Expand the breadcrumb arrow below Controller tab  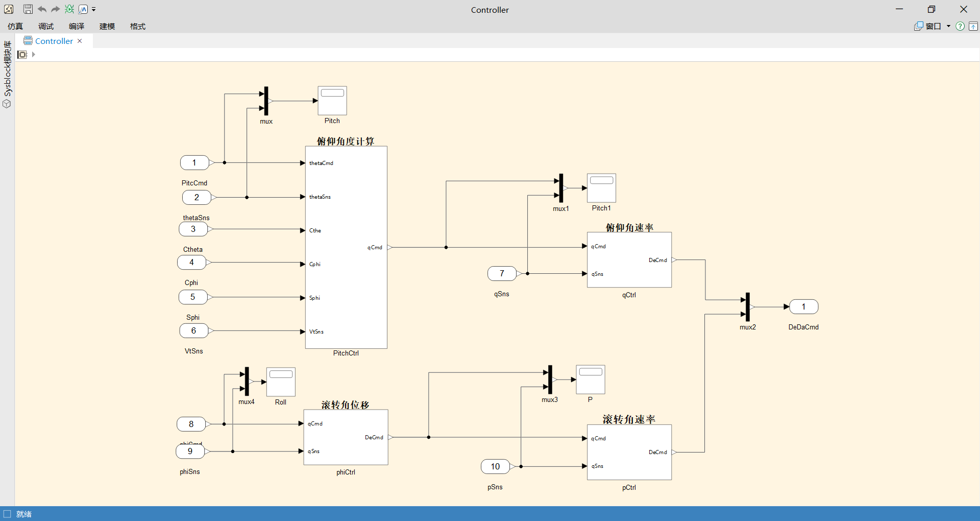tap(34, 54)
